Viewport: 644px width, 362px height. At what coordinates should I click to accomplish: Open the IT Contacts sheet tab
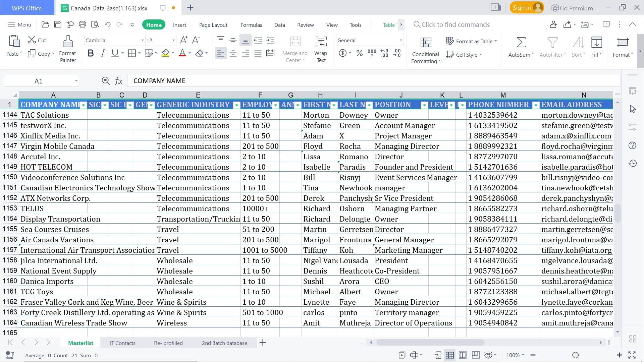[122, 343]
